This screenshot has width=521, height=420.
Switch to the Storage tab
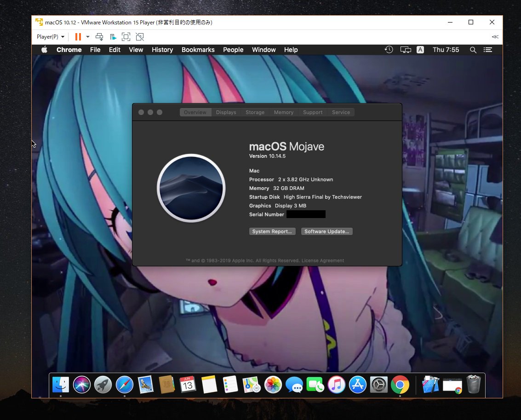click(255, 112)
